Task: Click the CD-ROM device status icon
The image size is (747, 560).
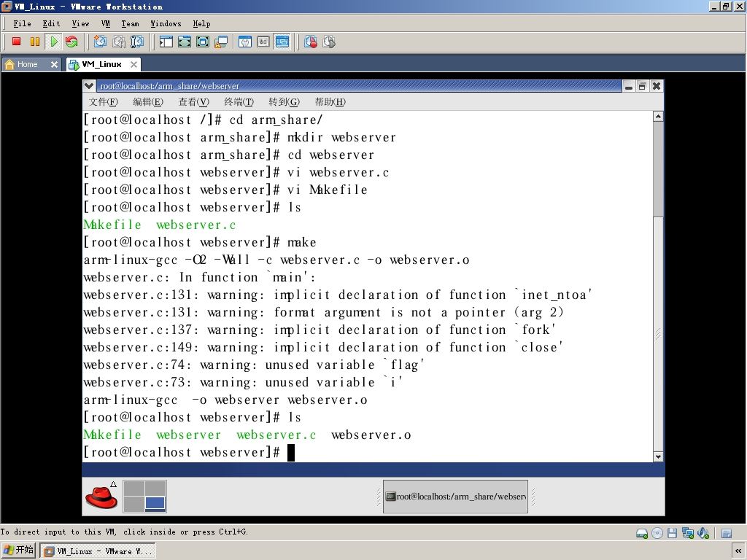Action: 657,533
